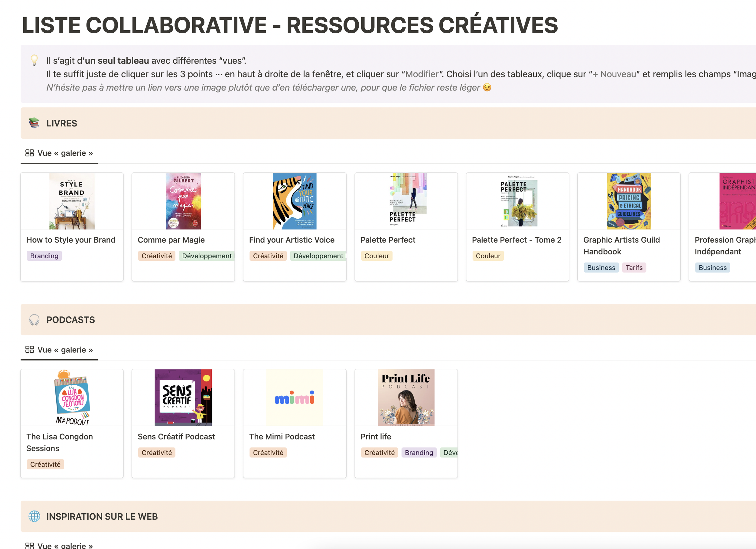The width and height of the screenshot is (756, 549).
Task: Open the LIVRES gallery view tab
Action: 65,153
